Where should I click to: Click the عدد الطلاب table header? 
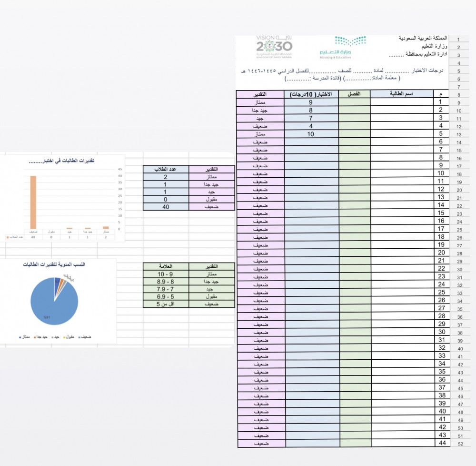coord(166,170)
